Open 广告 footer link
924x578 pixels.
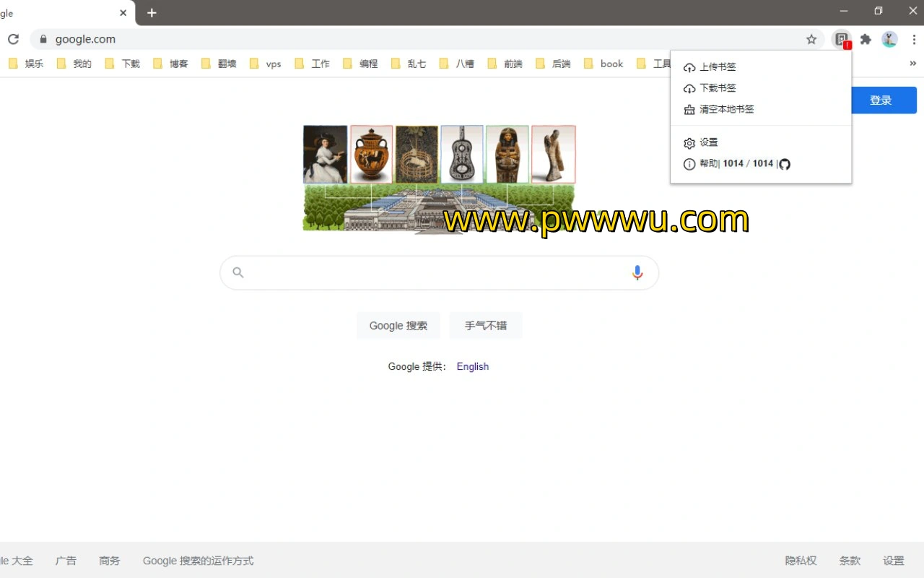(x=66, y=561)
